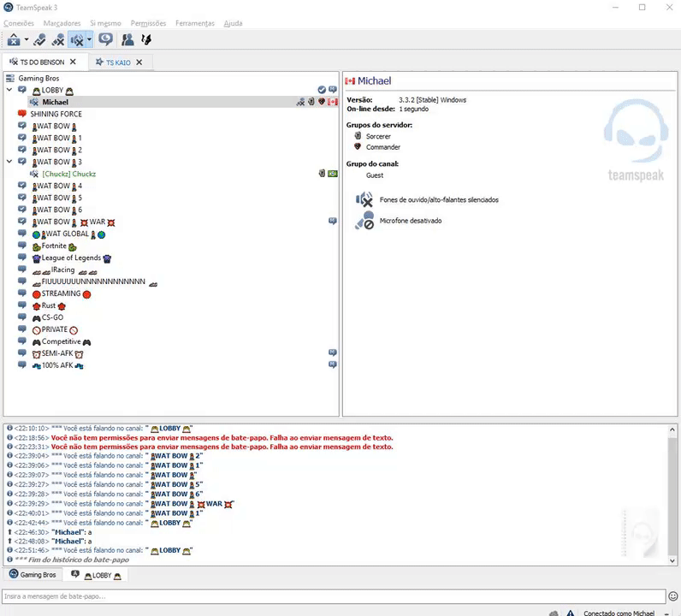Click the Canada flag icon on Michael's row
This screenshot has height=616, width=681.
[333, 102]
